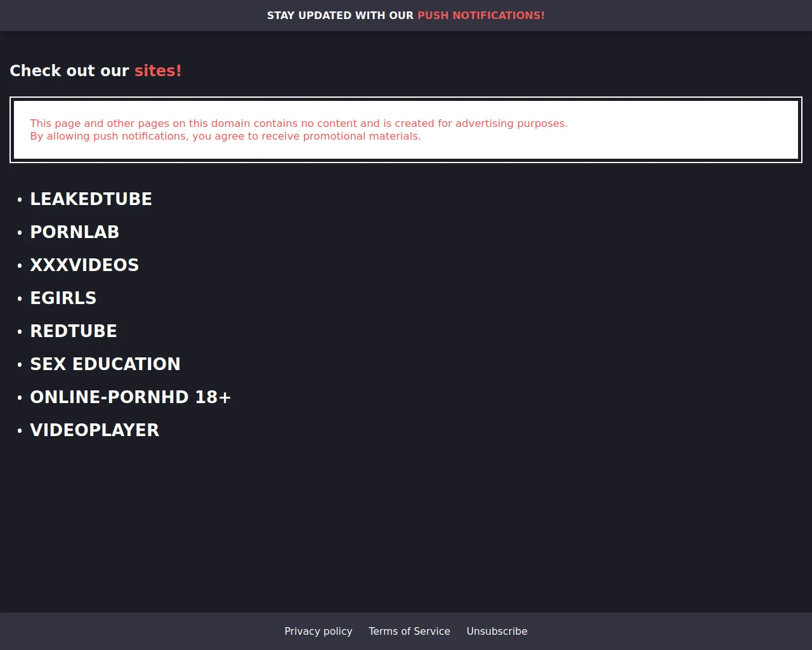The width and height of the screenshot is (812, 650).
Task: Open the Terms of Service footer link
Action: pos(409,631)
